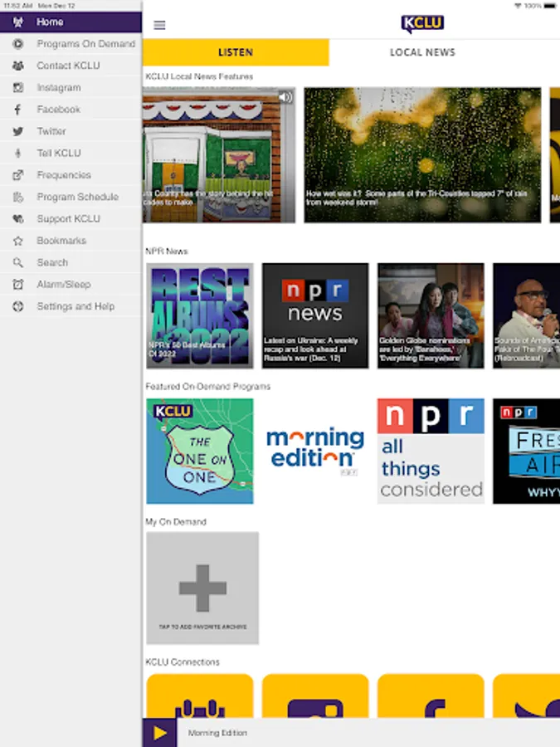Tap the KCLU Local News Features heading
Viewport: 560px width, 747px height.
pyautogui.click(x=199, y=76)
